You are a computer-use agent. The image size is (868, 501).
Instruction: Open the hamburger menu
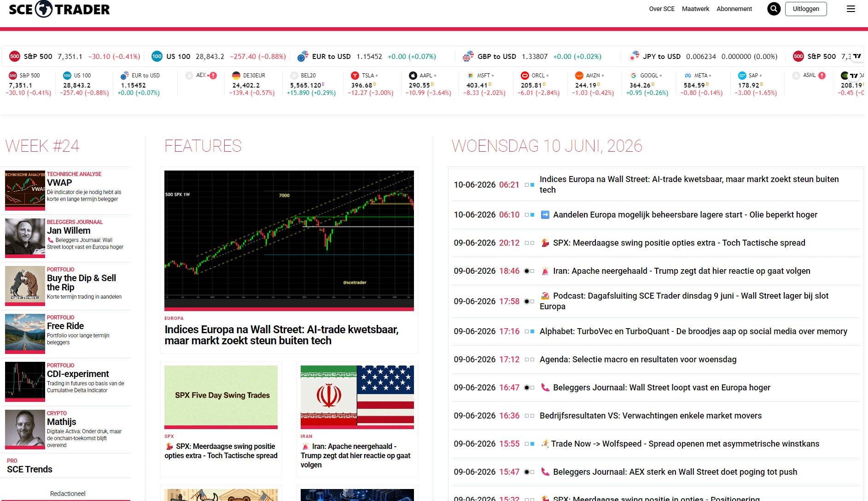(x=851, y=9)
